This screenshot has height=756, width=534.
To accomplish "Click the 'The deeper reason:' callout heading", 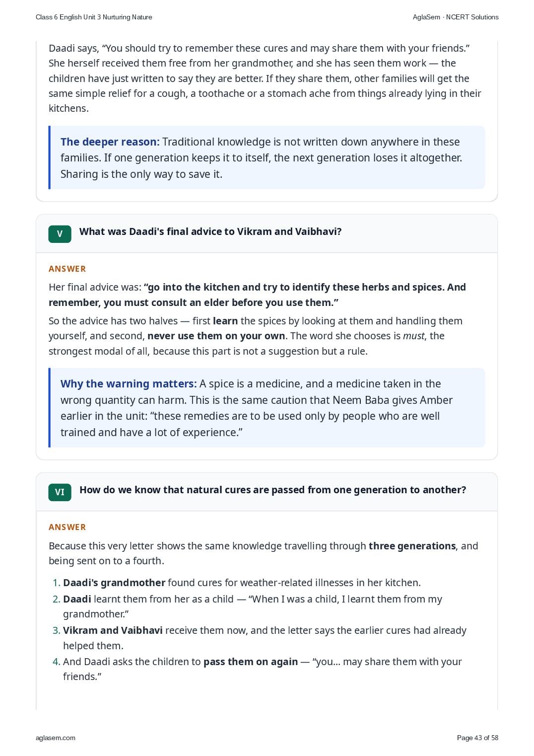I will click(110, 142).
